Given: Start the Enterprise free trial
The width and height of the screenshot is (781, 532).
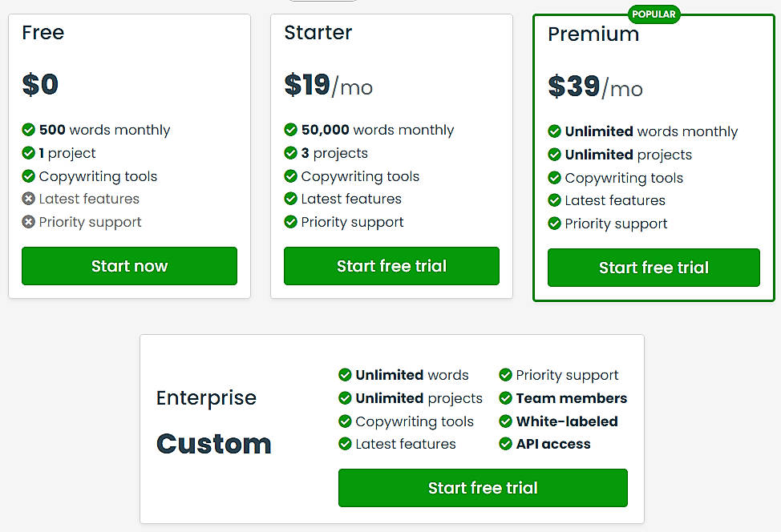Looking at the screenshot, I should coord(483,488).
